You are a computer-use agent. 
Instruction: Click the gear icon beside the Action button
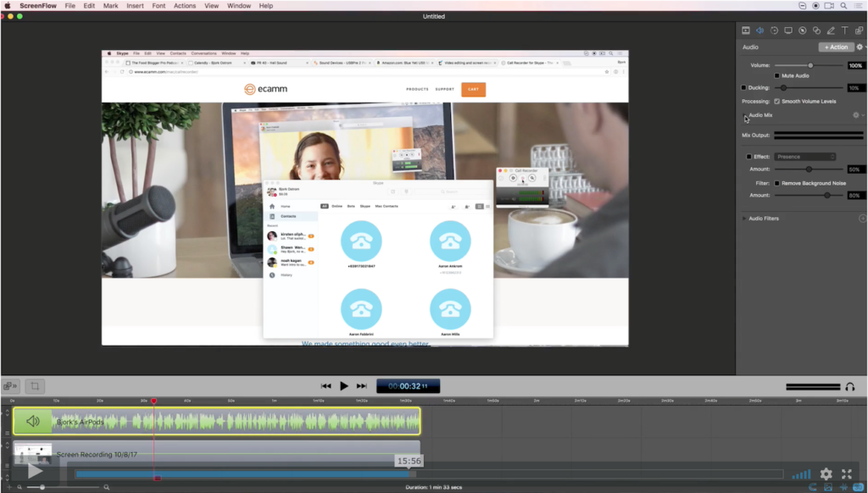click(860, 47)
